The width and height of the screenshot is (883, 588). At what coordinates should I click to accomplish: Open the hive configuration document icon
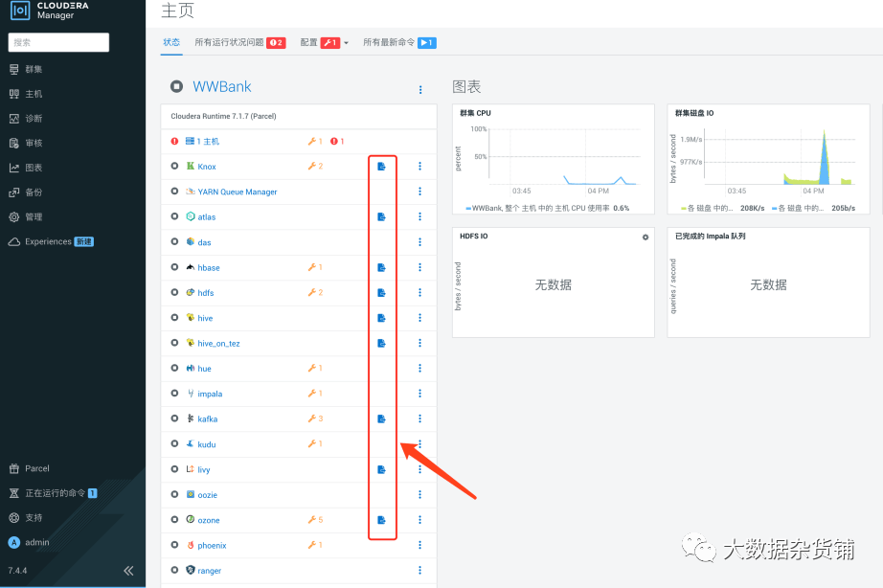click(381, 318)
